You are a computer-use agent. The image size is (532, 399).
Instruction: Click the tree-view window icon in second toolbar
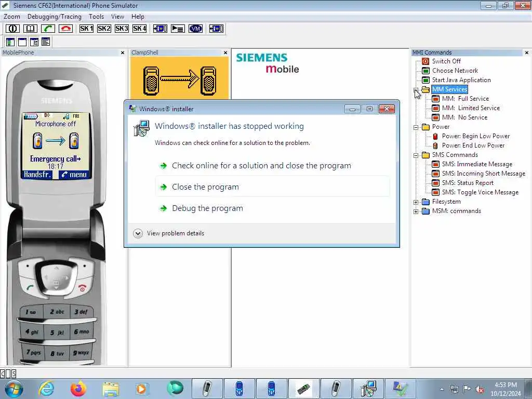(34, 42)
